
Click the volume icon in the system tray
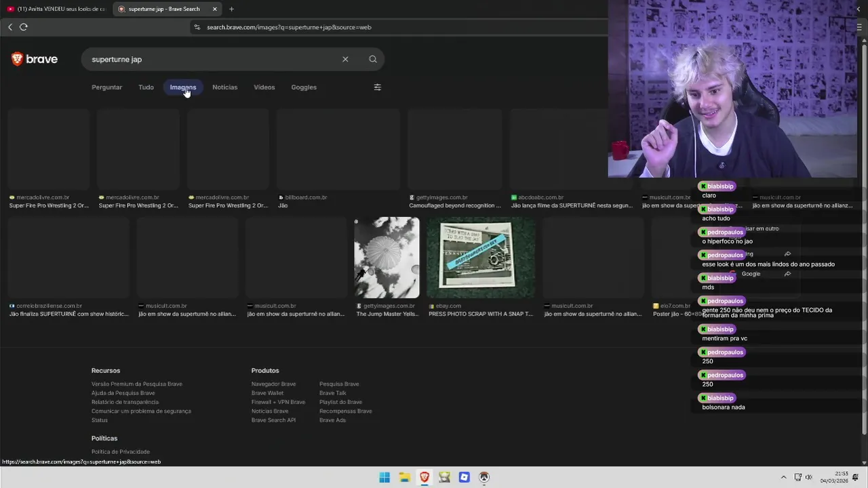(809, 477)
